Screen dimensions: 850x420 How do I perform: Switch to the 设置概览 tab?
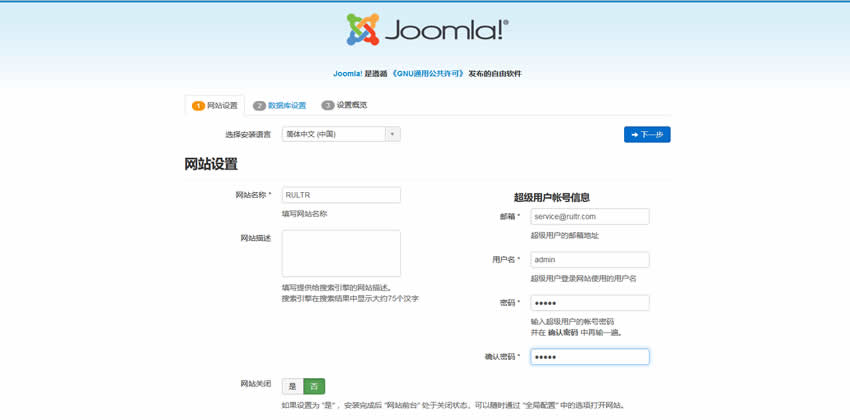pyautogui.click(x=344, y=106)
